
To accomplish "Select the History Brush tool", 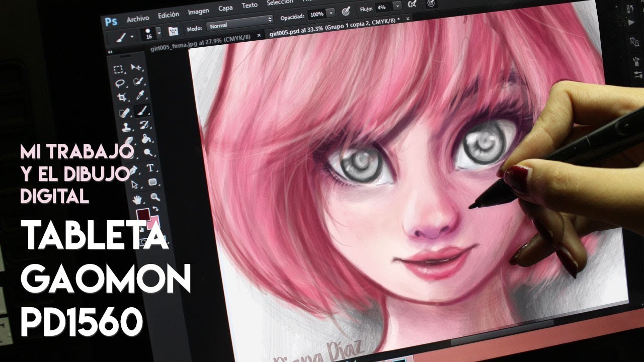I will tap(144, 124).
